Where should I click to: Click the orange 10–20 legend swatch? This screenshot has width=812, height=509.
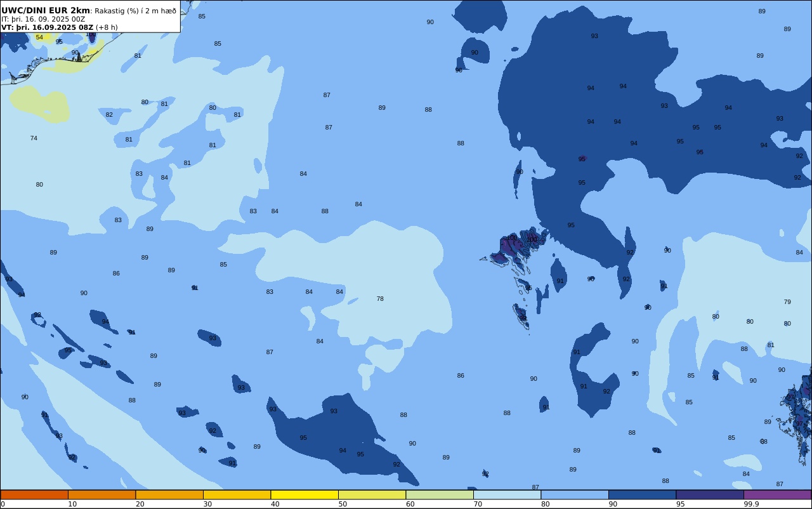coord(101,494)
